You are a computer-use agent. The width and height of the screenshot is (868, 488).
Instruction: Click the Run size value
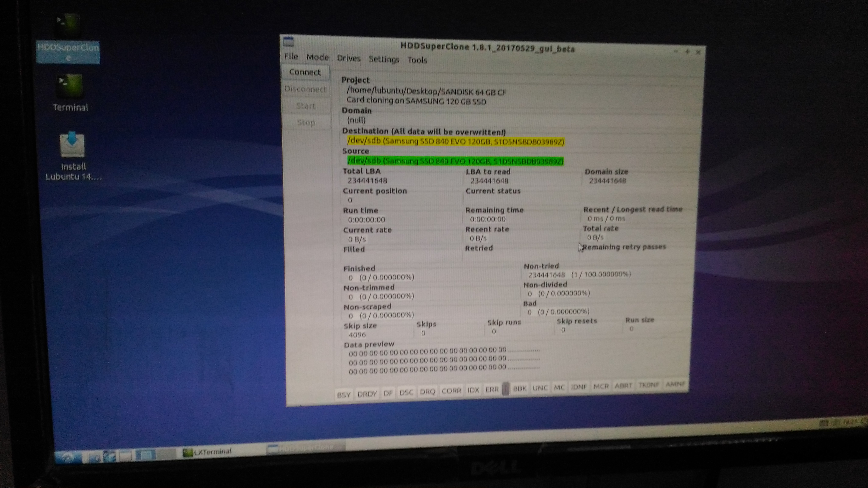[631, 329]
